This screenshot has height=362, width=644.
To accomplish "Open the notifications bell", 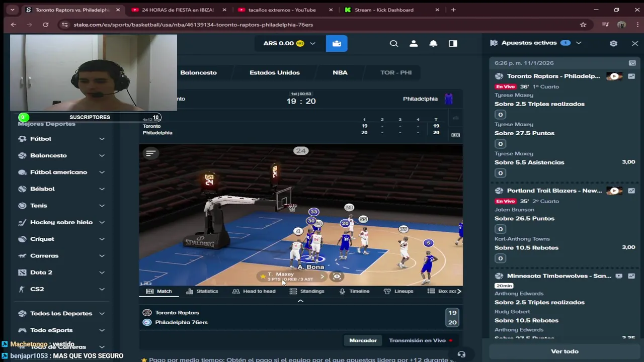I will click(433, 43).
